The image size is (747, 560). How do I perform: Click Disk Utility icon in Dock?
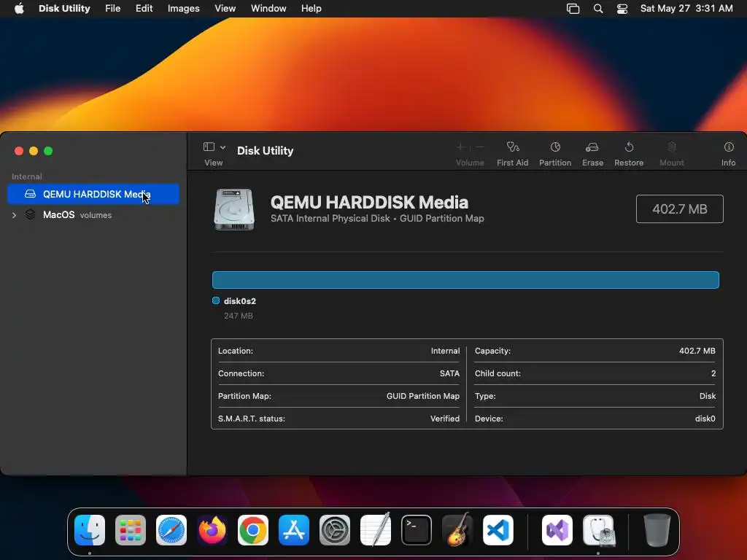tap(599, 530)
